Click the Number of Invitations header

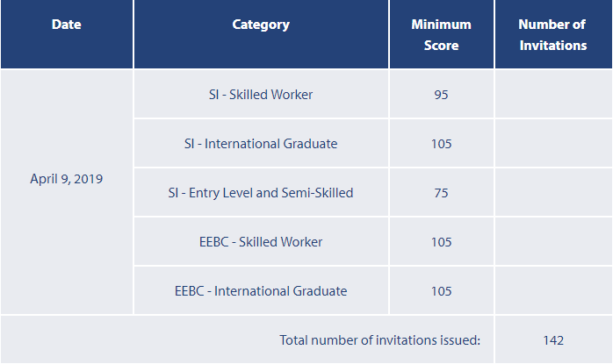tap(552, 35)
